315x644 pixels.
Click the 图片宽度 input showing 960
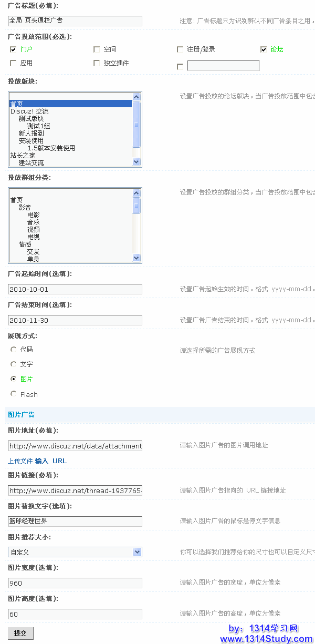[75, 583]
